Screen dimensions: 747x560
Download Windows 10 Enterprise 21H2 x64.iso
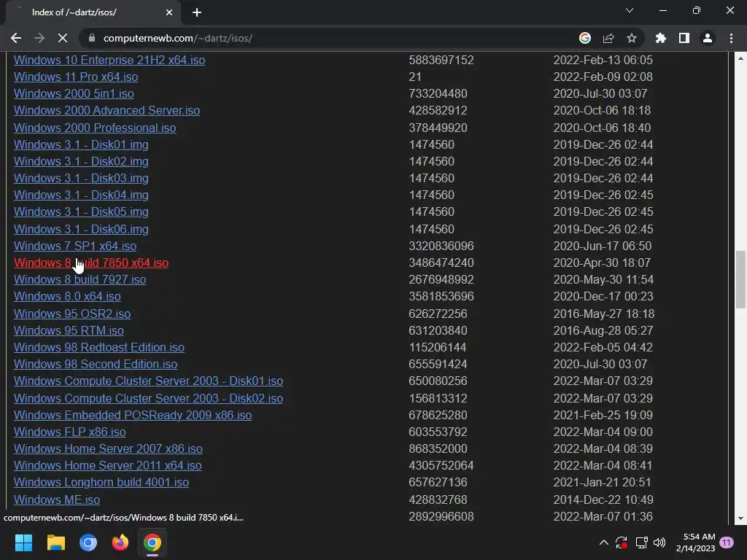109,60
